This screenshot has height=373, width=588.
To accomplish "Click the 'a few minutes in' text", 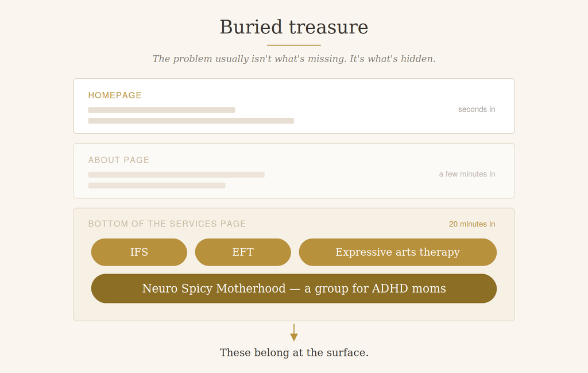I will click(467, 174).
